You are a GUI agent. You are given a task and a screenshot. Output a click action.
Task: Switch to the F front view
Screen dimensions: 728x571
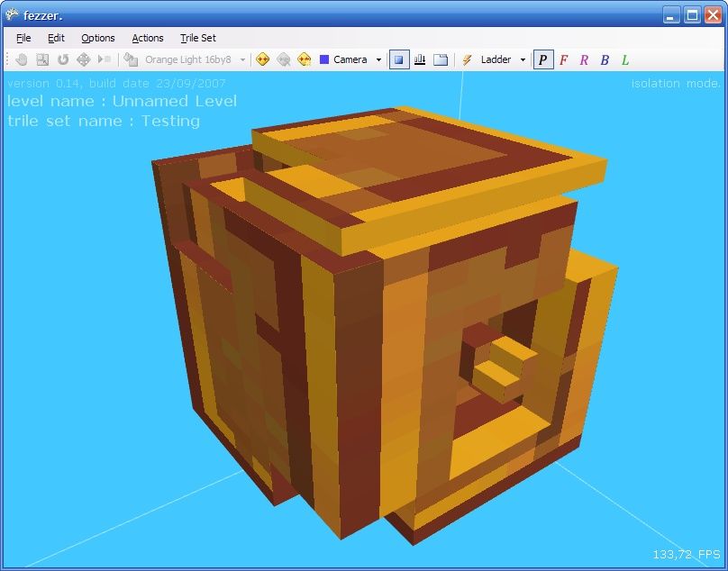[x=564, y=59]
